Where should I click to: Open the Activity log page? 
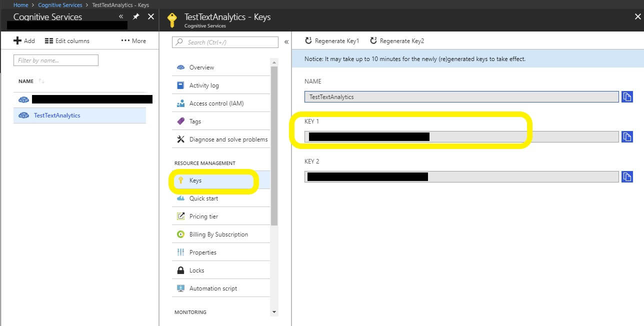click(221, 85)
